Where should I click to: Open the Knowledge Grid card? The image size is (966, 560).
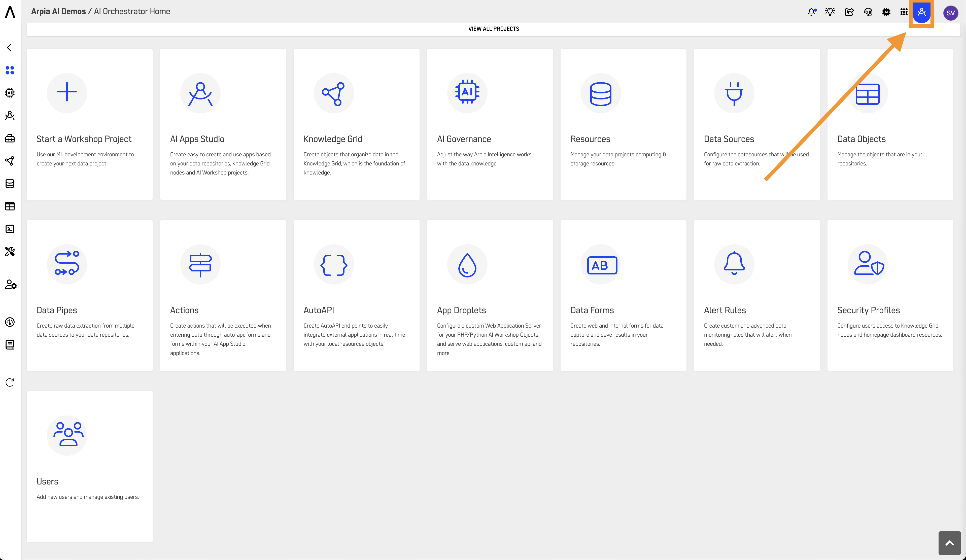357,124
